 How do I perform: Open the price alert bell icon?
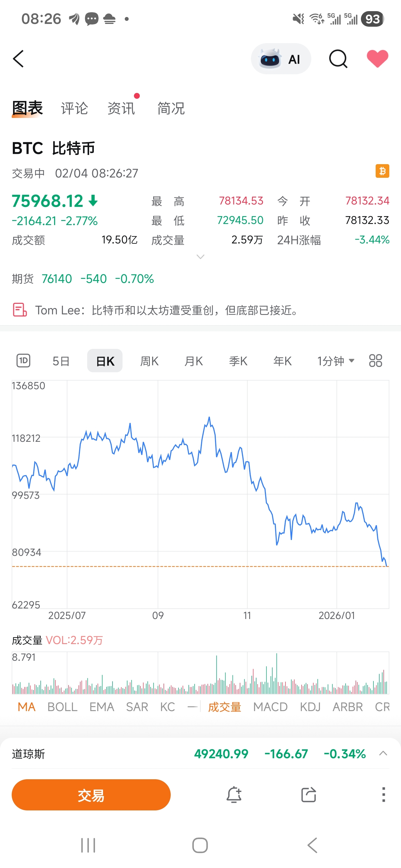[x=234, y=795]
